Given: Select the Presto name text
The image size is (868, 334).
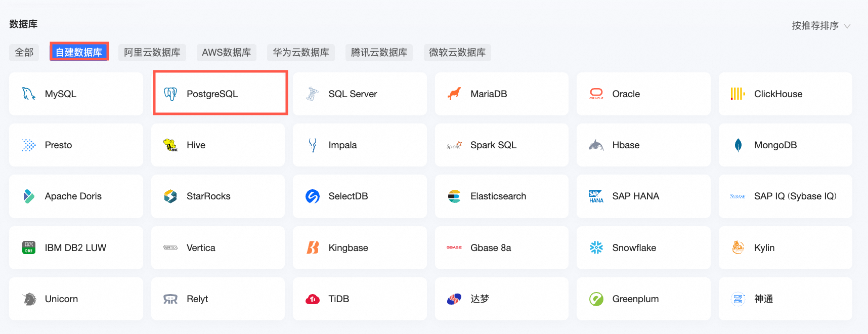Looking at the screenshot, I should click(x=59, y=145).
